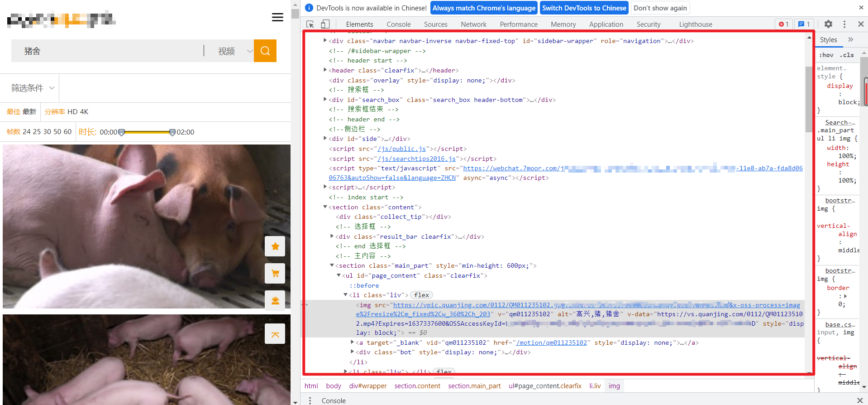The width and height of the screenshot is (868, 405).
Task: Click the flex badge next to li.liv
Action: pyautogui.click(x=421, y=295)
